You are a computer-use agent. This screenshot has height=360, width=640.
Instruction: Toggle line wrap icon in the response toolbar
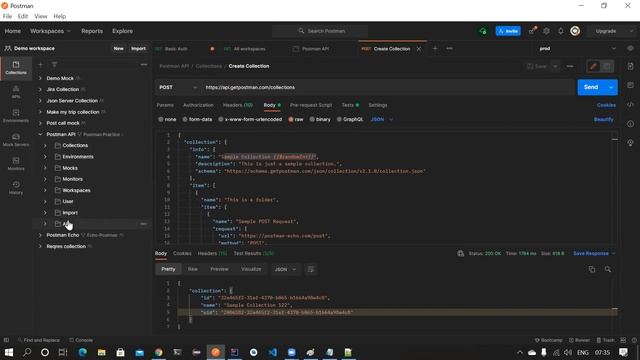(x=311, y=269)
